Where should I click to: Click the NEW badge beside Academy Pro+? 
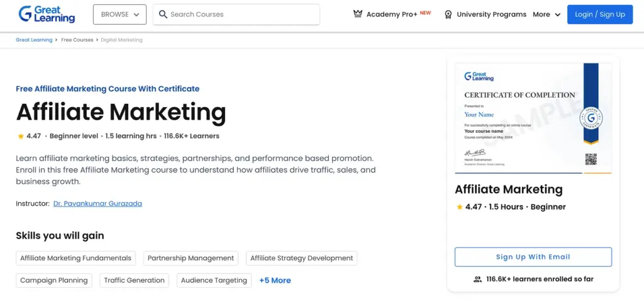coord(426,13)
